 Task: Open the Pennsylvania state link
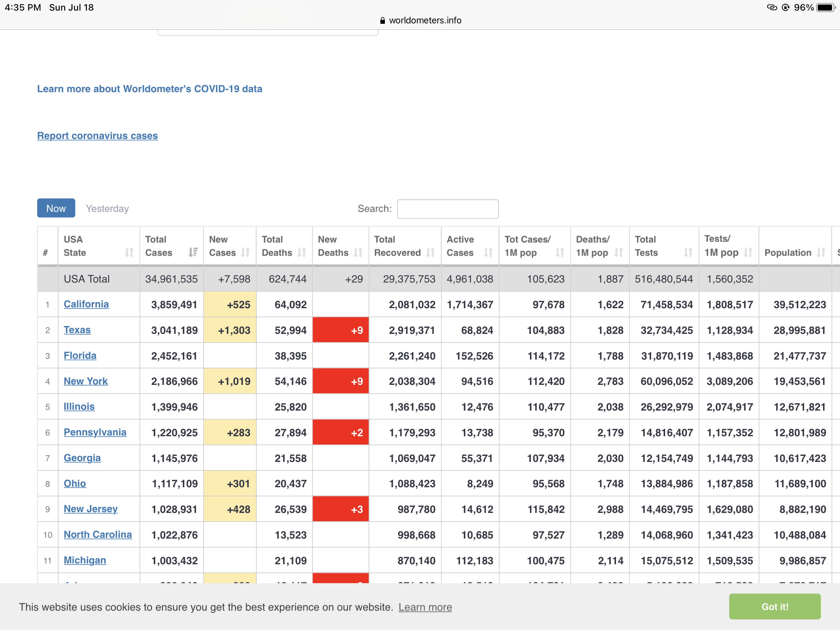[x=95, y=432]
